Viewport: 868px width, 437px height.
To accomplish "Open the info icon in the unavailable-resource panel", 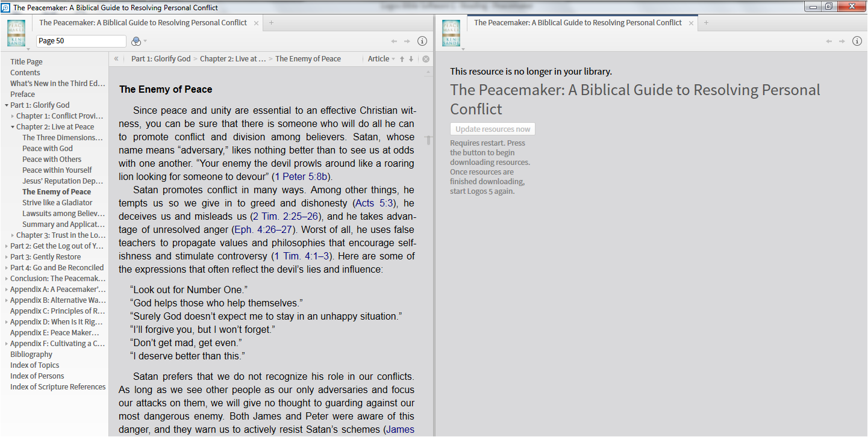I will point(857,41).
